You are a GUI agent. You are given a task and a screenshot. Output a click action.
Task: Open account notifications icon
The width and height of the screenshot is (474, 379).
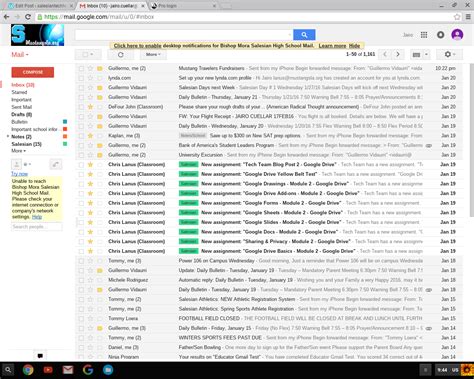[x=440, y=35]
